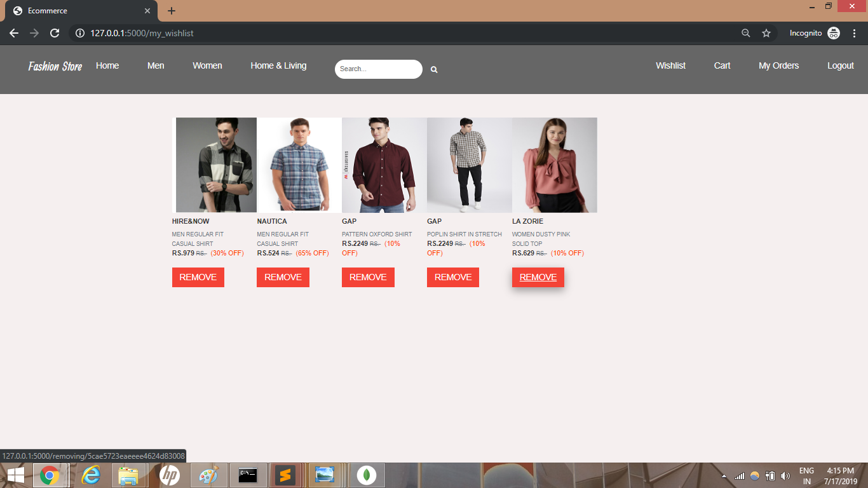The image size is (868, 488).
Task: Click the Incognito profile icon
Action: click(834, 33)
